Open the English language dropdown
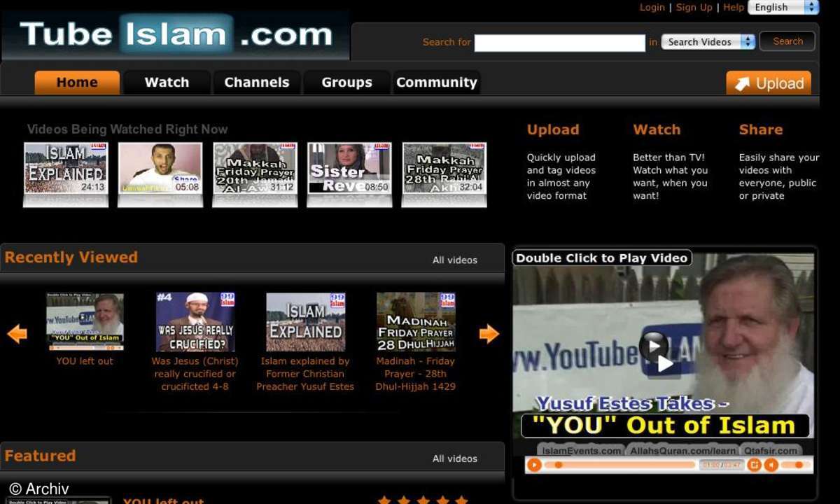Screen dimensions: 840x504 (x=783, y=8)
